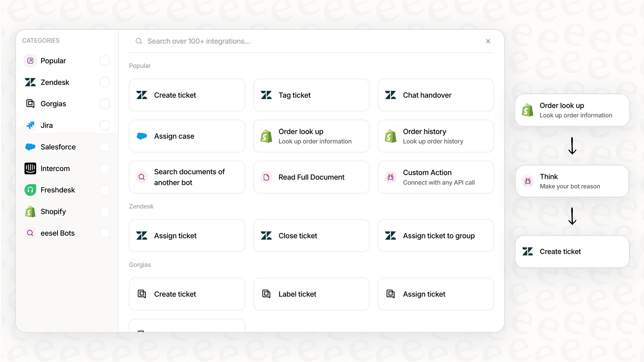
Task: Click the search magnifier icon in search bar
Action: 139,41
